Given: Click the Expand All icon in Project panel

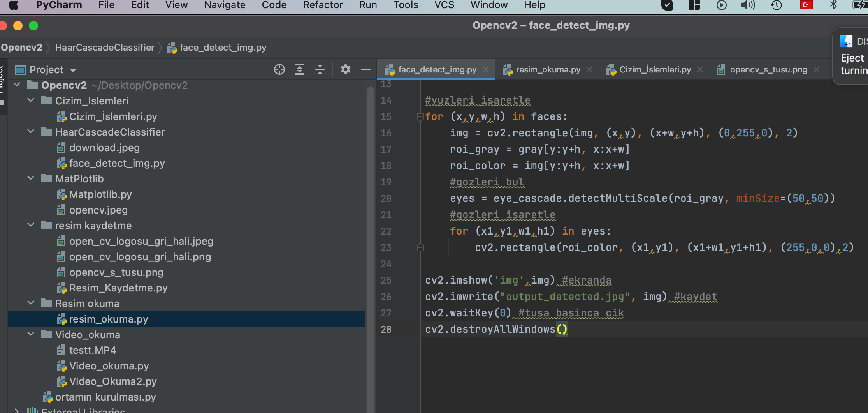Looking at the screenshot, I should coord(299,70).
